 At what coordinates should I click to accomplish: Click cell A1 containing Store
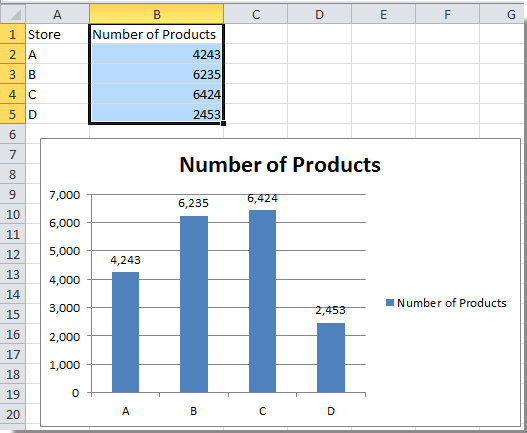coord(57,34)
